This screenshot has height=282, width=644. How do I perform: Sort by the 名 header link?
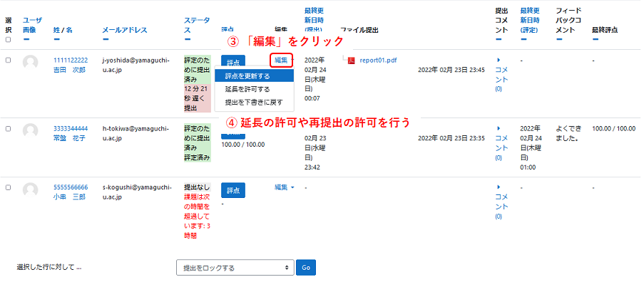[x=70, y=30]
